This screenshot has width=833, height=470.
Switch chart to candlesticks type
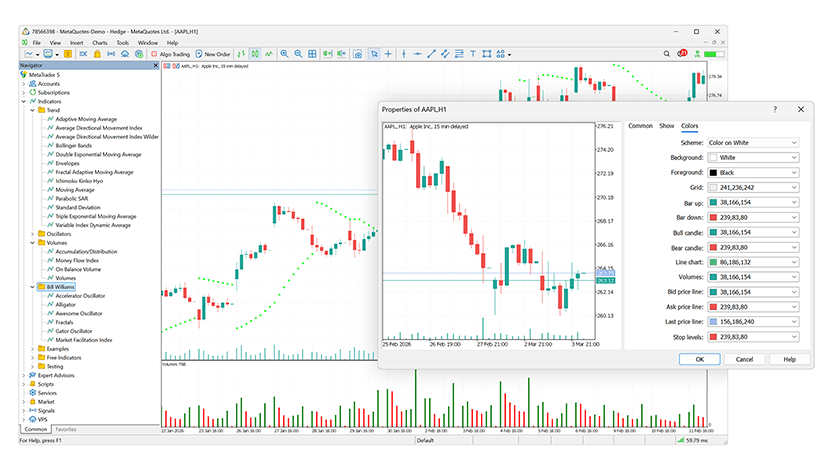pyautogui.click(x=256, y=54)
